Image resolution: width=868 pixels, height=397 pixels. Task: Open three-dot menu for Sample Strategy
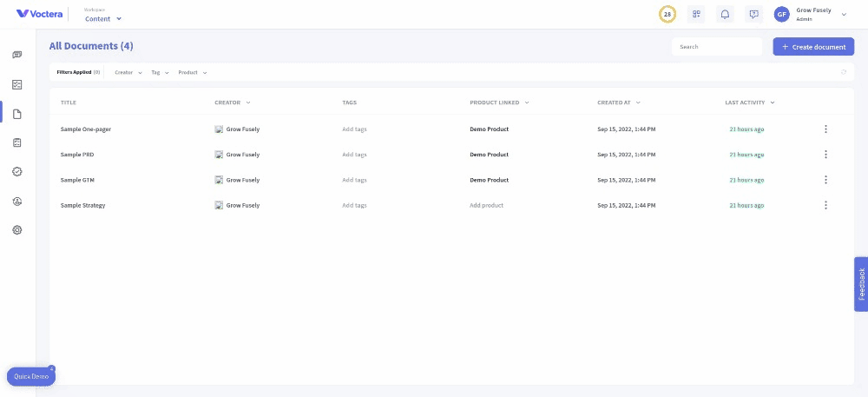click(x=825, y=205)
